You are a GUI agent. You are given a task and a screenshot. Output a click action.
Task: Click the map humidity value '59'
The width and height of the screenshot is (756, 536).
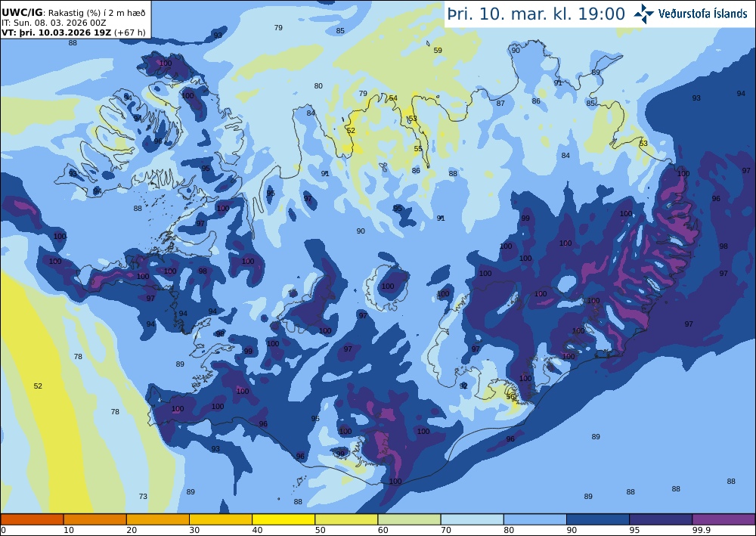click(438, 50)
